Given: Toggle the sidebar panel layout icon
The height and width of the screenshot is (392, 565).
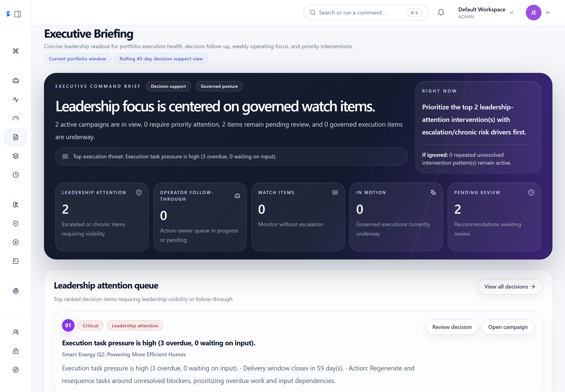Looking at the screenshot, I should [18, 14].
